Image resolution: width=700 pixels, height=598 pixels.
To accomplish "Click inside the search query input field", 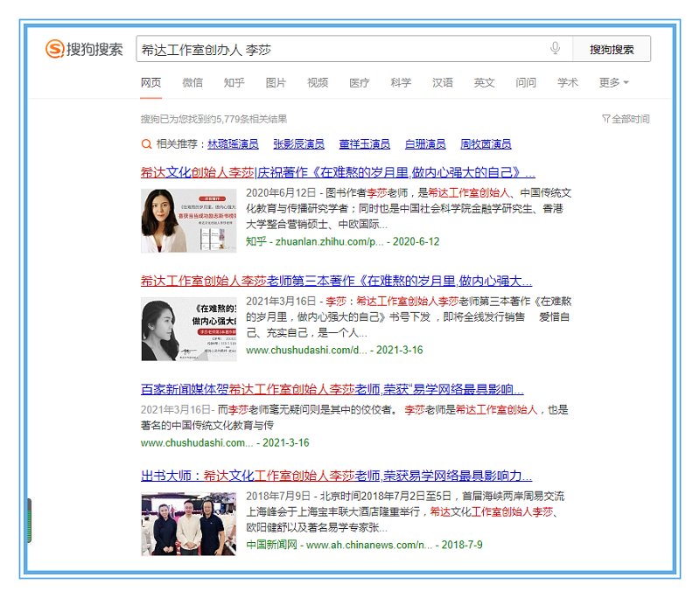I will 341,49.
